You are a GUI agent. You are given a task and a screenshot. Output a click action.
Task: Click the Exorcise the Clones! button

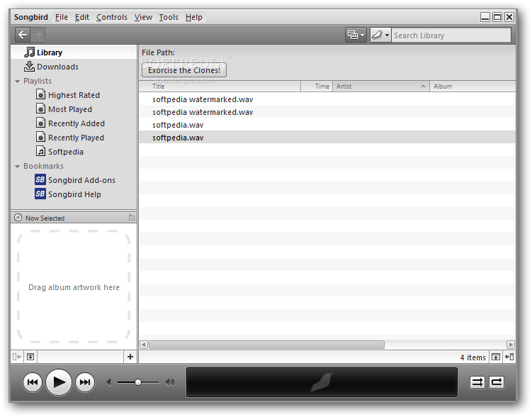(x=184, y=70)
